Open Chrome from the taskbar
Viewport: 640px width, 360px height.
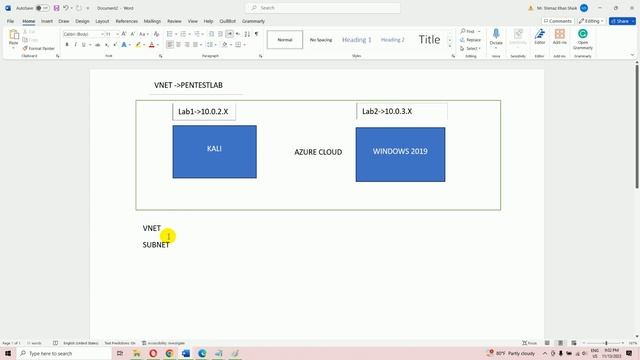[169, 353]
